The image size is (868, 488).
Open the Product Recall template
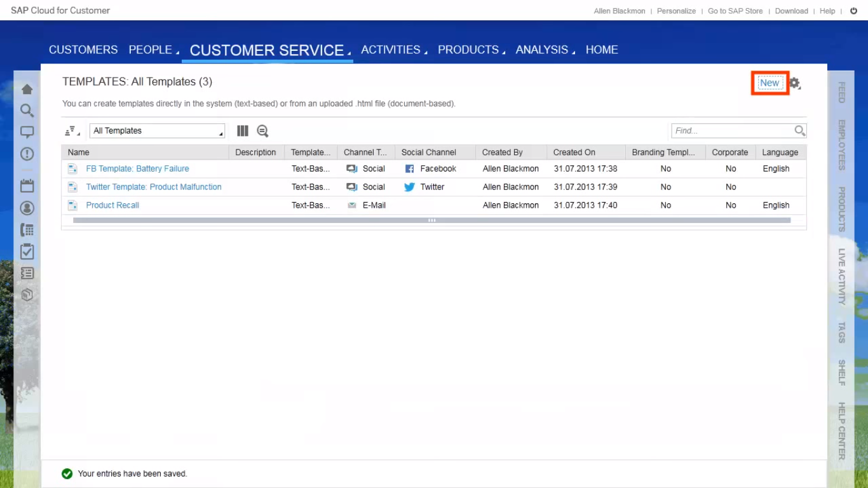click(x=112, y=206)
